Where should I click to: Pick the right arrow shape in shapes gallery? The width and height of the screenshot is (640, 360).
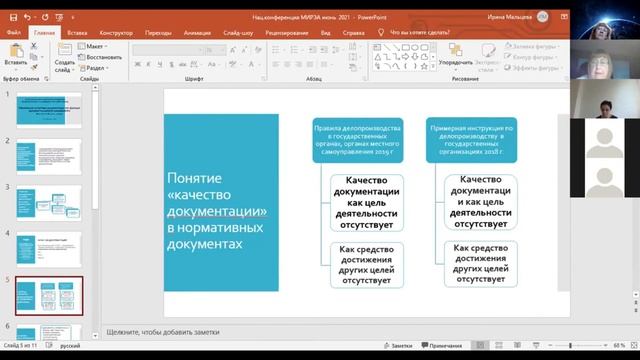pyautogui.click(x=405, y=57)
